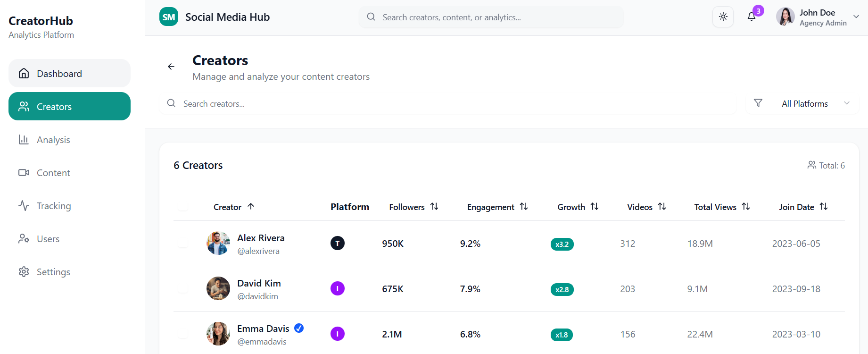Image resolution: width=868 pixels, height=354 pixels.
Task: Navigate to Analysis in the sidebar
Action: (x=69, y=139)
